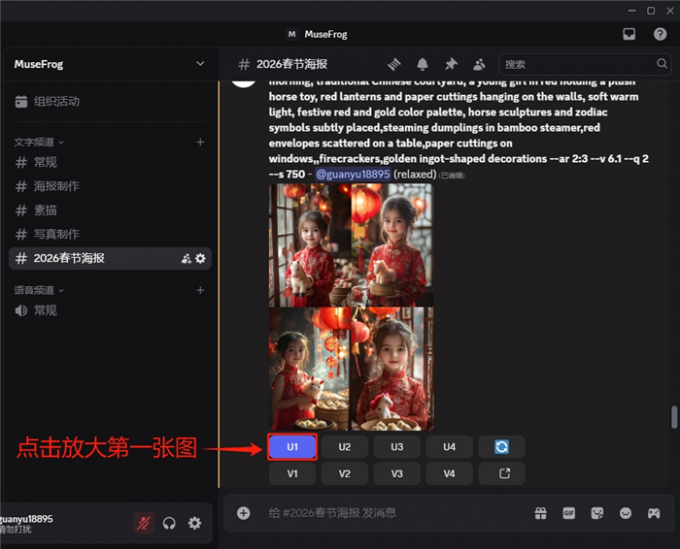Create variations with V2 button
This screenshot has width=680, height=549.
click(x=345, y=474)
